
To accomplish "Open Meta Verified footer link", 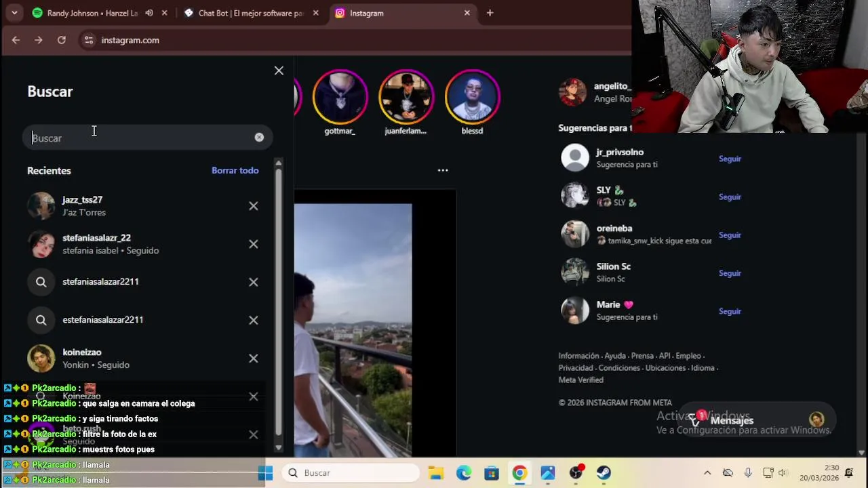I will 580,380.
